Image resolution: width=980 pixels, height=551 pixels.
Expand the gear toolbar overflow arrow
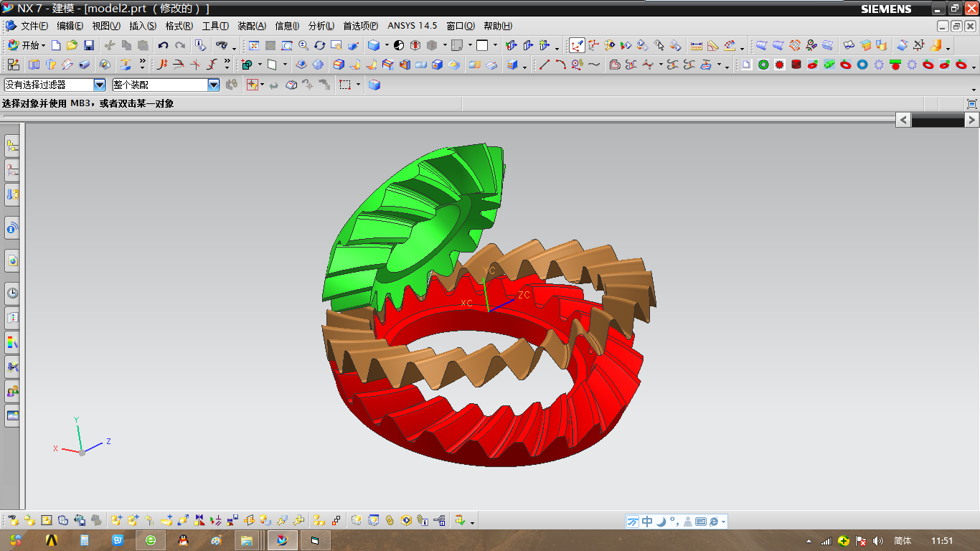click(974, 67)
